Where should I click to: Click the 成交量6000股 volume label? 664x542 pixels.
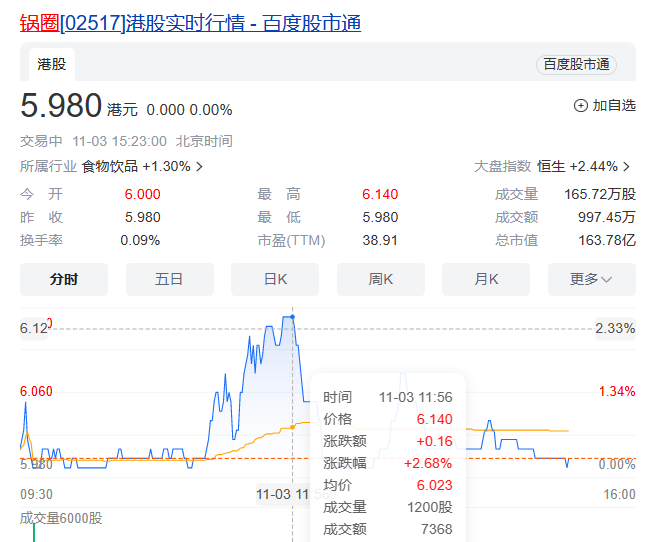tap(61, 518)
